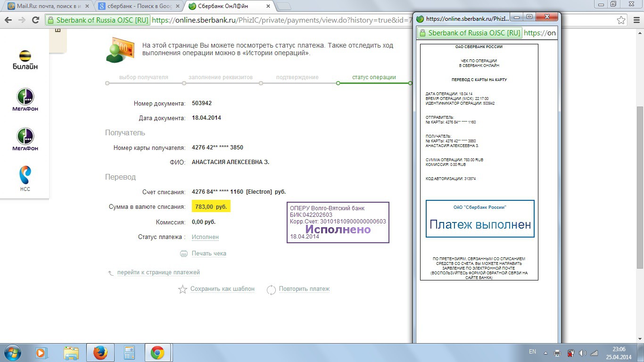Viewport: 644px width, 362px height.
Task: Click the printer icon beside Печать чека
Action: [184, 254]
